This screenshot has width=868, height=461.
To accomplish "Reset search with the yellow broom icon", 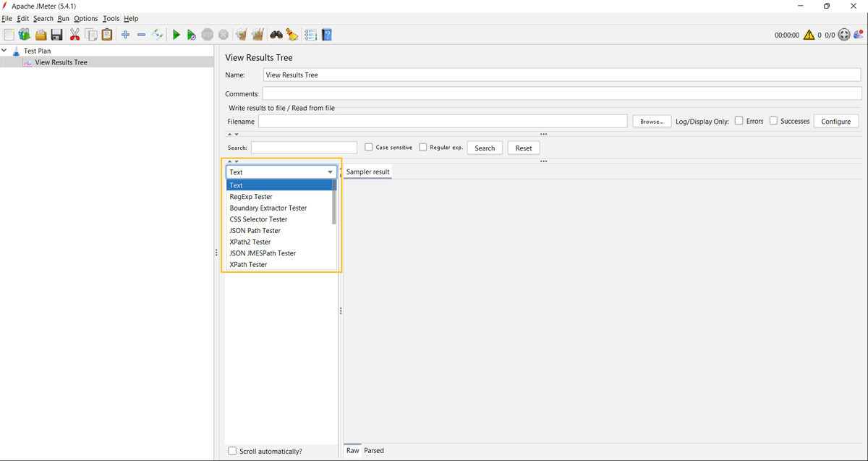I will pos(292,34).
